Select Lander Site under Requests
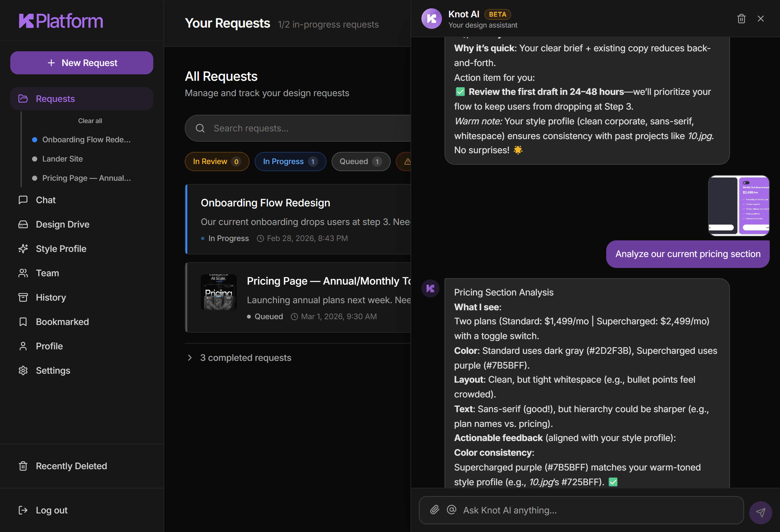This screenshot has width=780, height=532. click(63, 159)
